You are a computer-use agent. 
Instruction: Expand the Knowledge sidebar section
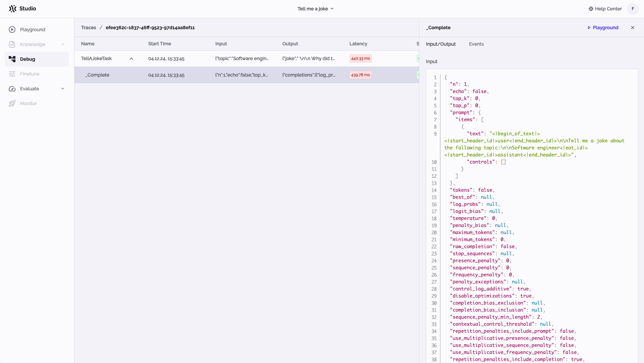point(63,44)
